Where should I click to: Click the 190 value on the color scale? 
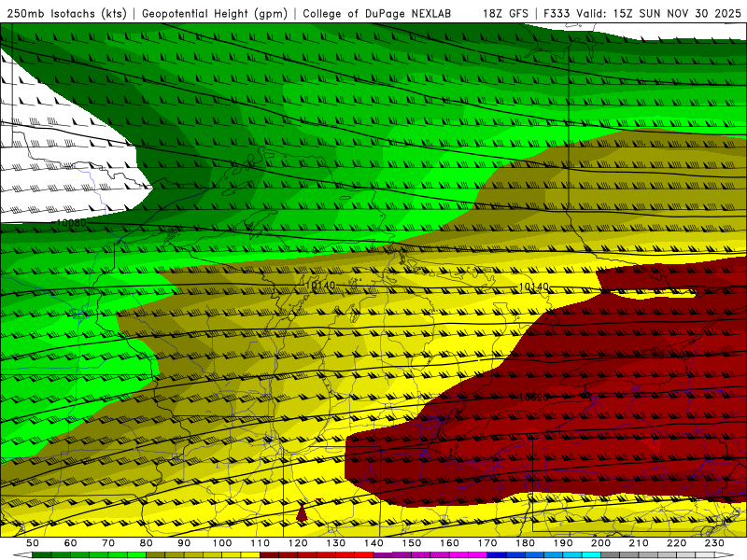click(x=563, y=543)
